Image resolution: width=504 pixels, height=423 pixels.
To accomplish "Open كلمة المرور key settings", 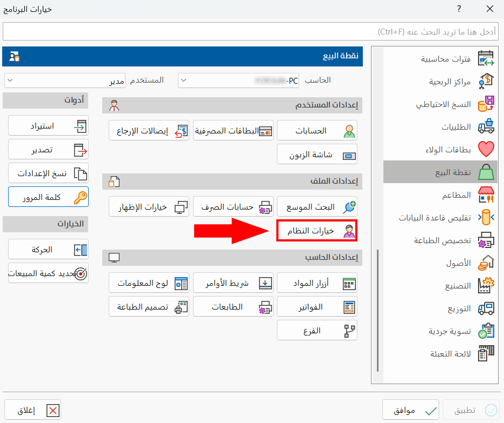I will point(48,198).
